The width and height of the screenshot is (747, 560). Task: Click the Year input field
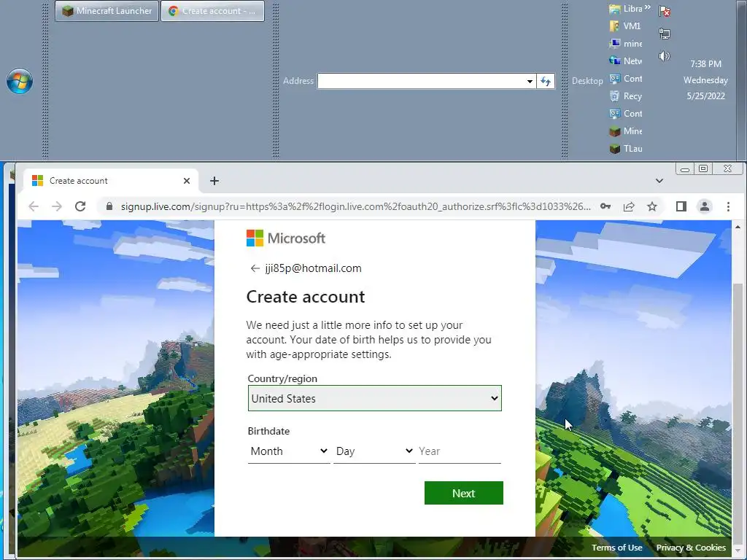(460, 451)
